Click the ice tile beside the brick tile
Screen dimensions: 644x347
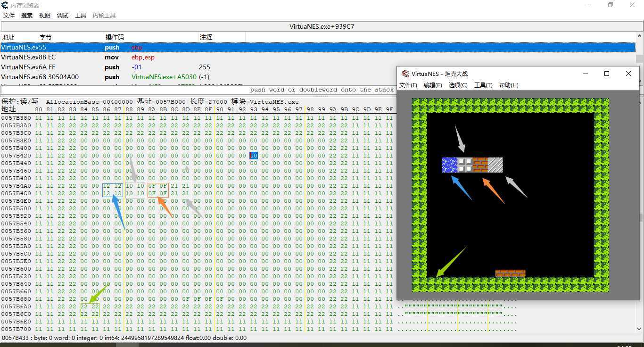(x=495, y=165)
